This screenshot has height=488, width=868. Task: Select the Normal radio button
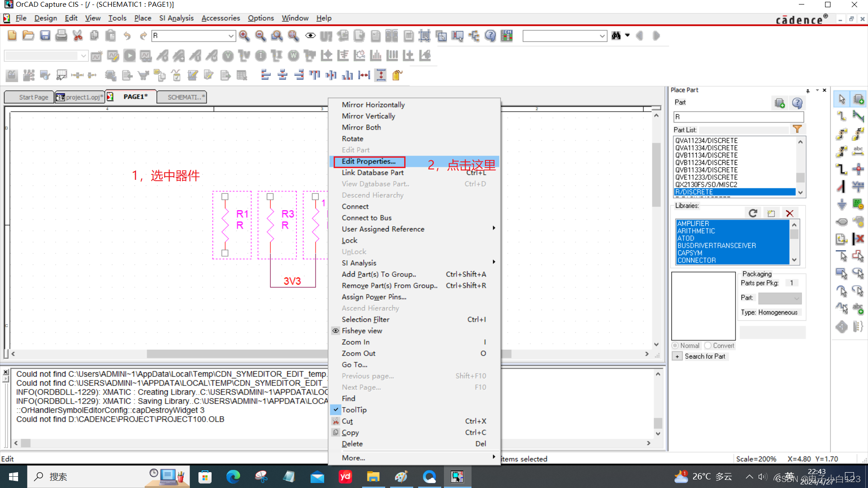675,346
